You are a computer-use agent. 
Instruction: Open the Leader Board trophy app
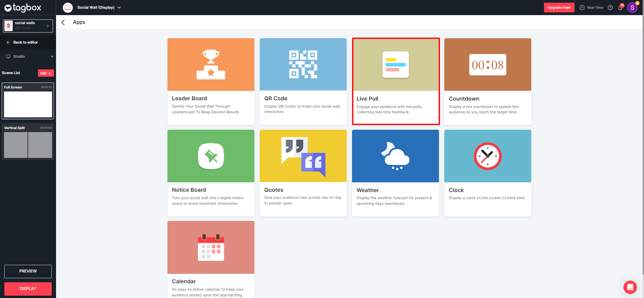[211, 65]
